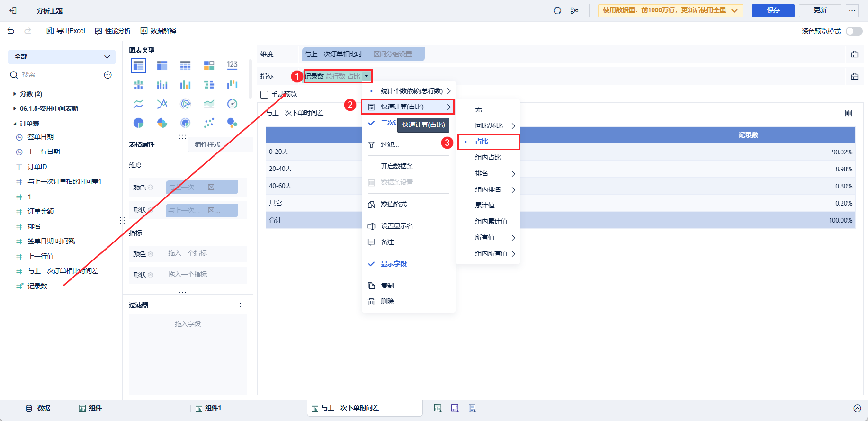Expand the 统计个数依赖(总行数) submenu
Screen dimensions: 868x421
point(408,91)
